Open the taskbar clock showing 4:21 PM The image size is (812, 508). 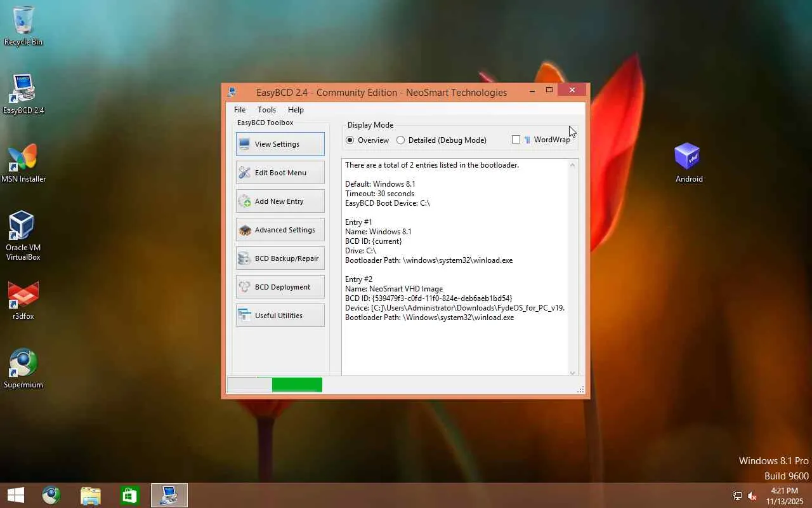point(785,496)
